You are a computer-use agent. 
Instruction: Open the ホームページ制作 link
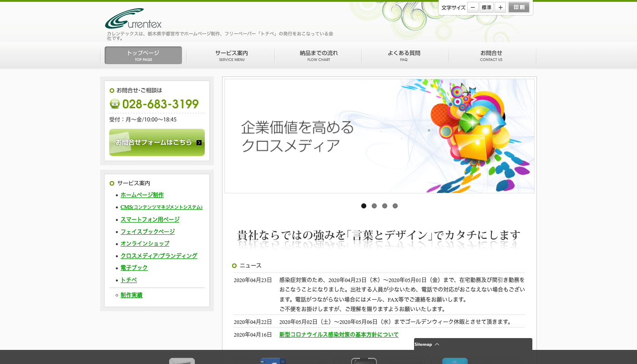click(x=142, y=195)
